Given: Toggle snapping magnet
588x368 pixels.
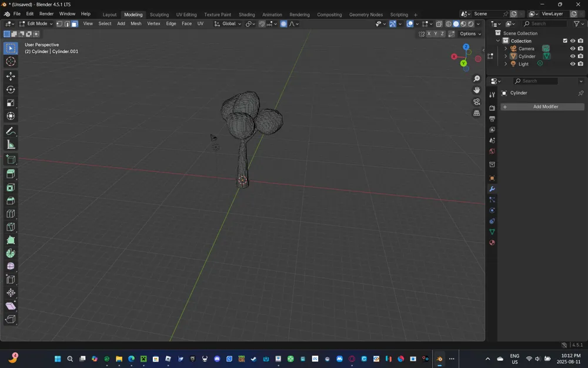Looking at the screenshot, I should point(262,24).
